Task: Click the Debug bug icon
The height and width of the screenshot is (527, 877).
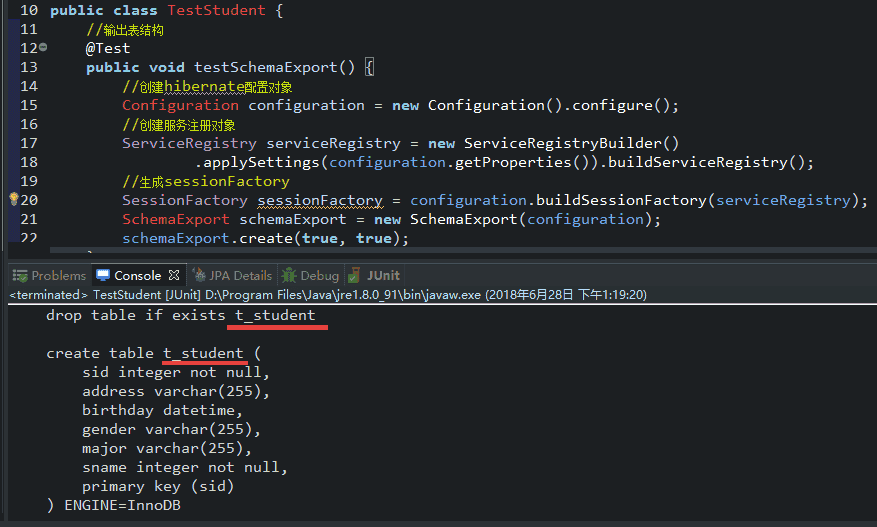Action: pyautogui.click(x=289, y=275)
